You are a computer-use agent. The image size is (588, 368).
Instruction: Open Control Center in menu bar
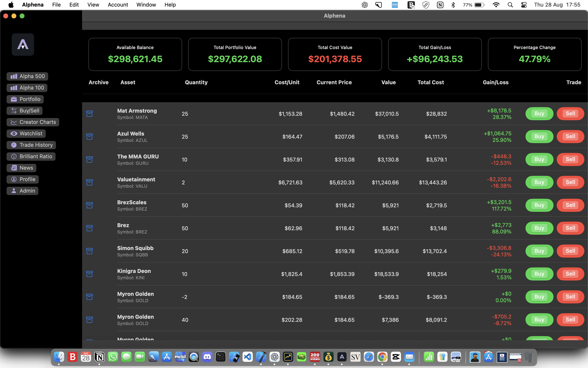[x=524, y=5]
